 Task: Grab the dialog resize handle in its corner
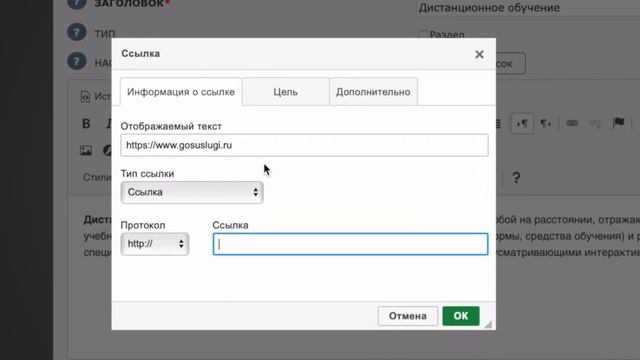(x=488, y=324)
